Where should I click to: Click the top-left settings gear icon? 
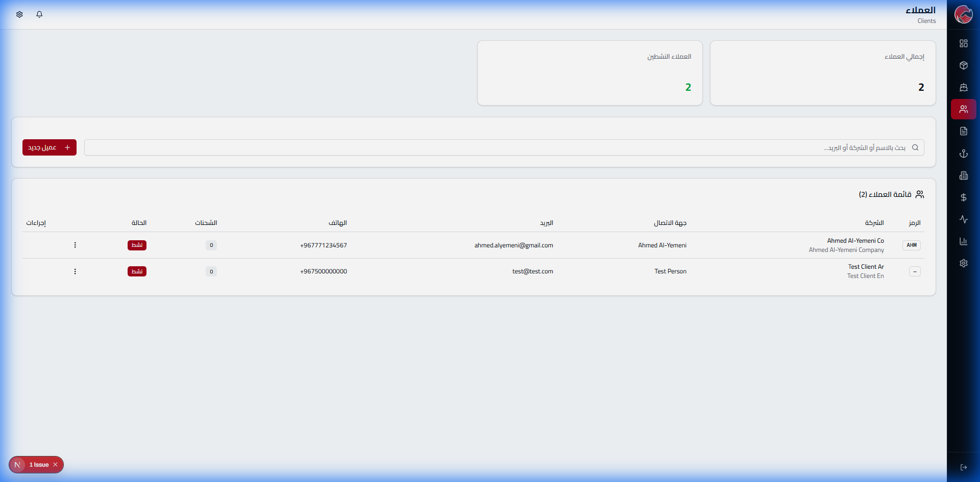19,14
